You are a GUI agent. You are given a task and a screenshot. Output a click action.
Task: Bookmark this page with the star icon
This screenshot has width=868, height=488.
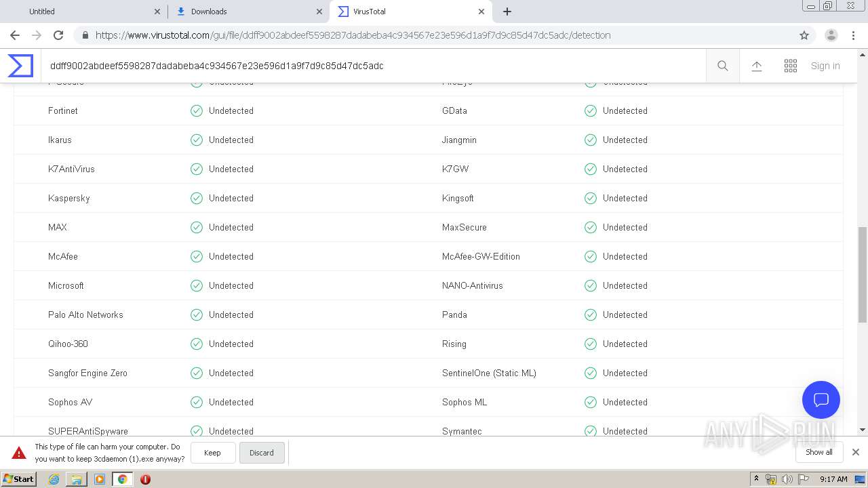pos(804,35)
